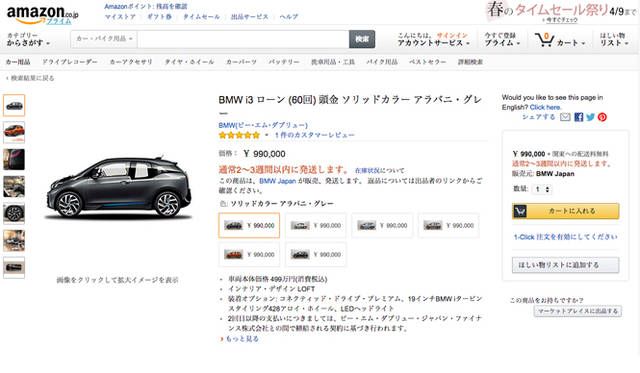The height and width of the screenshot is (373, 640).
Task: Open the ドライブレコーダー category tab
Action: click(70, 62)
